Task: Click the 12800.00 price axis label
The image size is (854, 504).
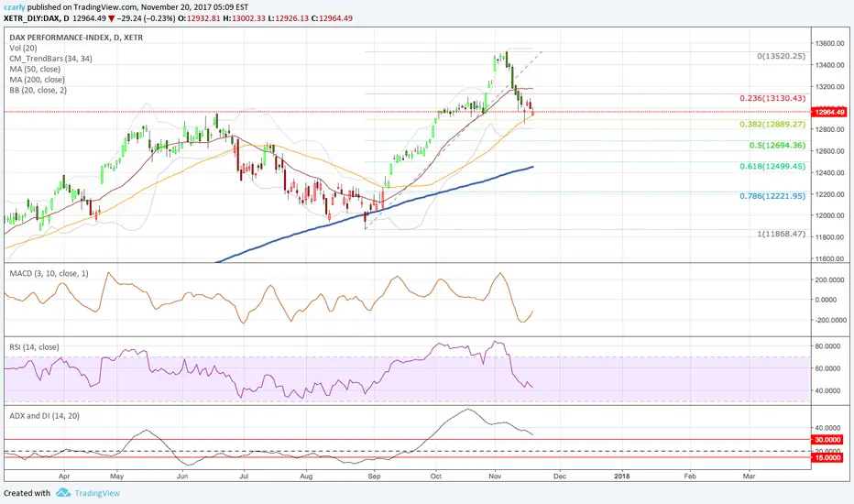Action: (829, 129)
